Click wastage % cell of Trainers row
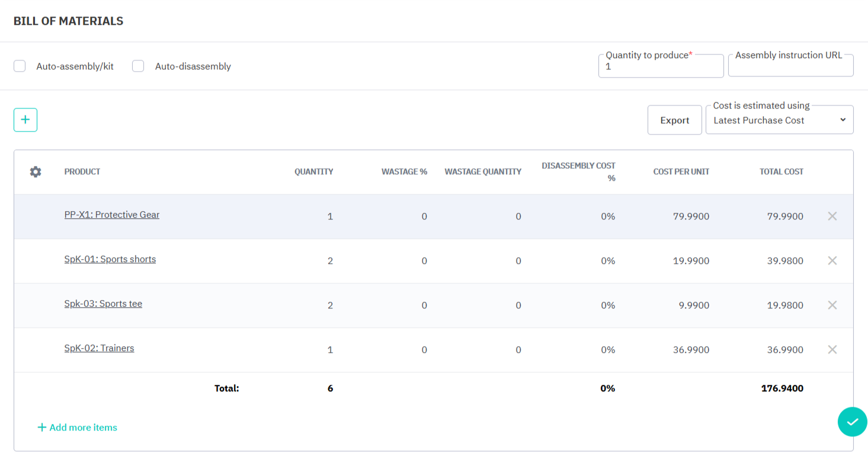Image resolution: width=868 pixels, height=462 pixels. [x=424, y=351]
